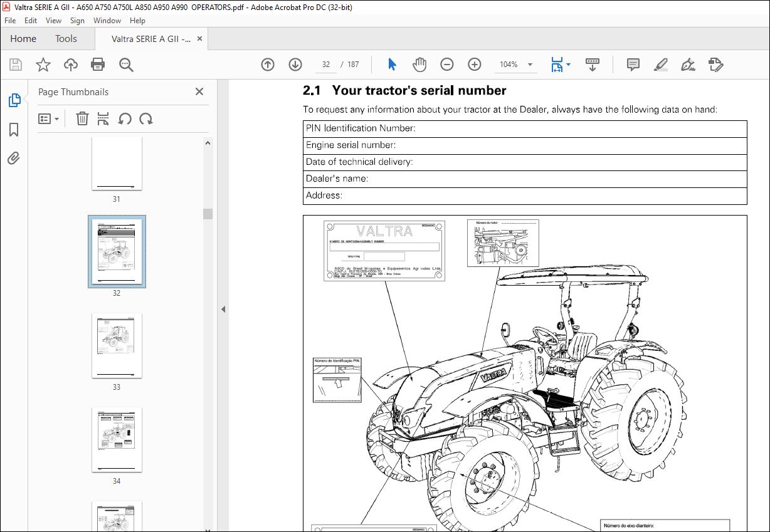
Task: Click the scrolling mode icon
Action: (593, 65)
